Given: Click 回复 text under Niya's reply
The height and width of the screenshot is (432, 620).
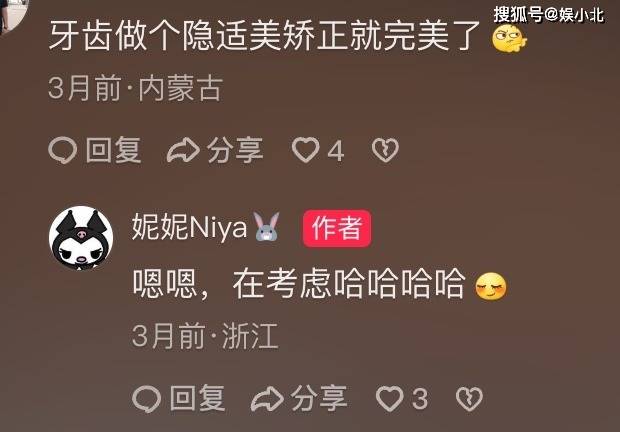Looking at the screenshot, I should point(198,398).
